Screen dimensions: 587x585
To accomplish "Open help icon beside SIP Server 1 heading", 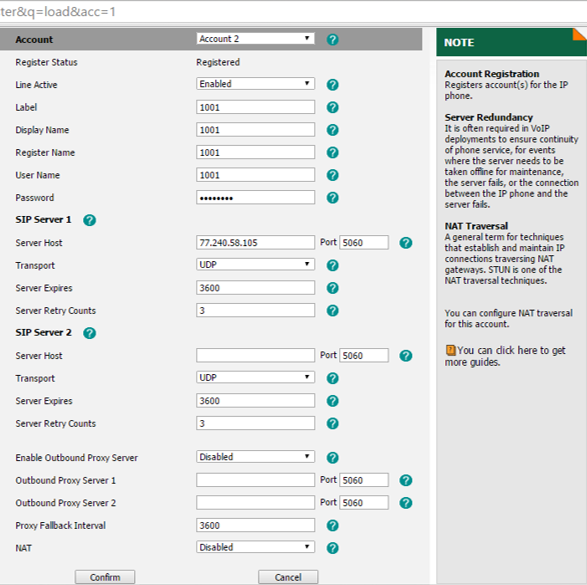I will click(89, 220).
